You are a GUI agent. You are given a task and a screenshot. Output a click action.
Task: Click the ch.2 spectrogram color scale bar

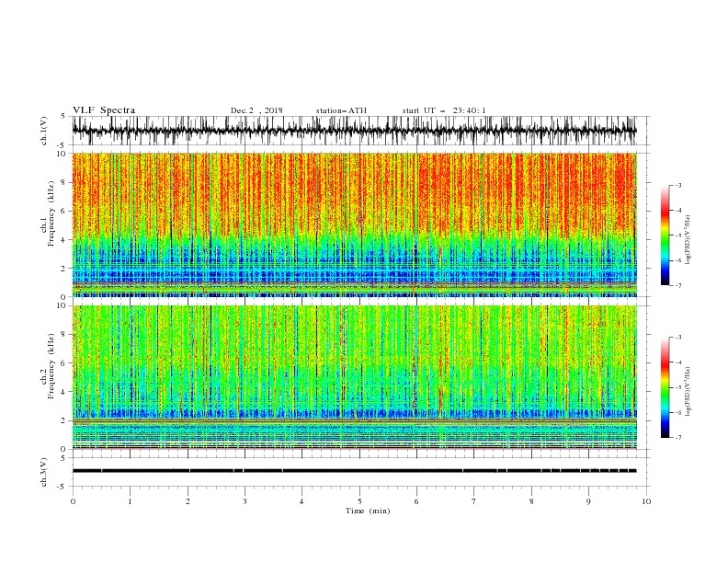click(x=665, y=387)
